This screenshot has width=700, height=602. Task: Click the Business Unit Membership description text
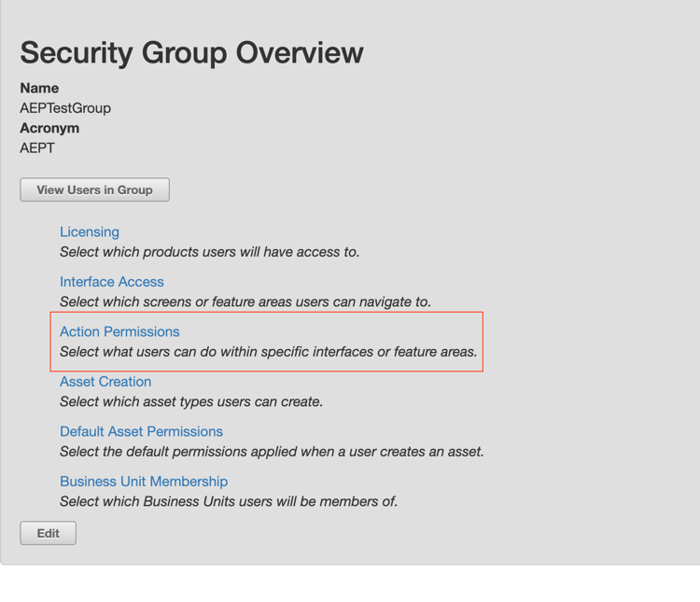tap(229, 502)
